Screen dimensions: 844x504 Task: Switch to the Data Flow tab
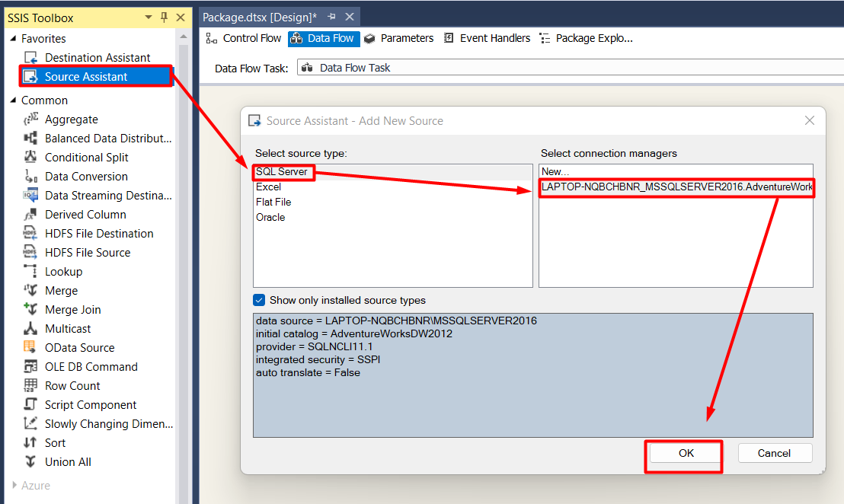click(324, 38)
